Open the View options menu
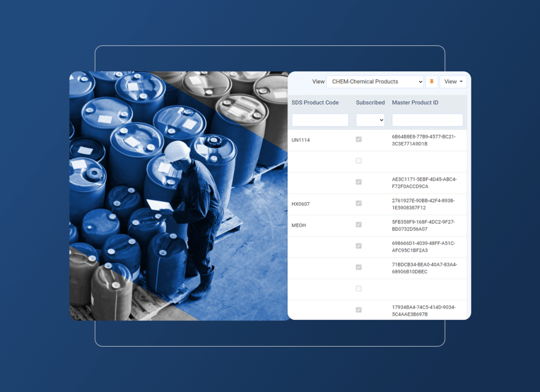This screenshot has height=392, width=540. (453, 81)
